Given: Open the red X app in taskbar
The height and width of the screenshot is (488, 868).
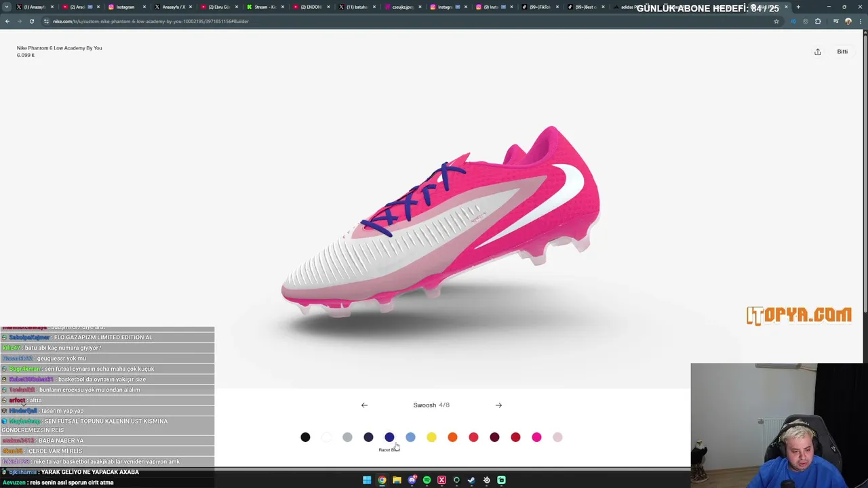Looking at the screenshot, I should click(441, 480).
